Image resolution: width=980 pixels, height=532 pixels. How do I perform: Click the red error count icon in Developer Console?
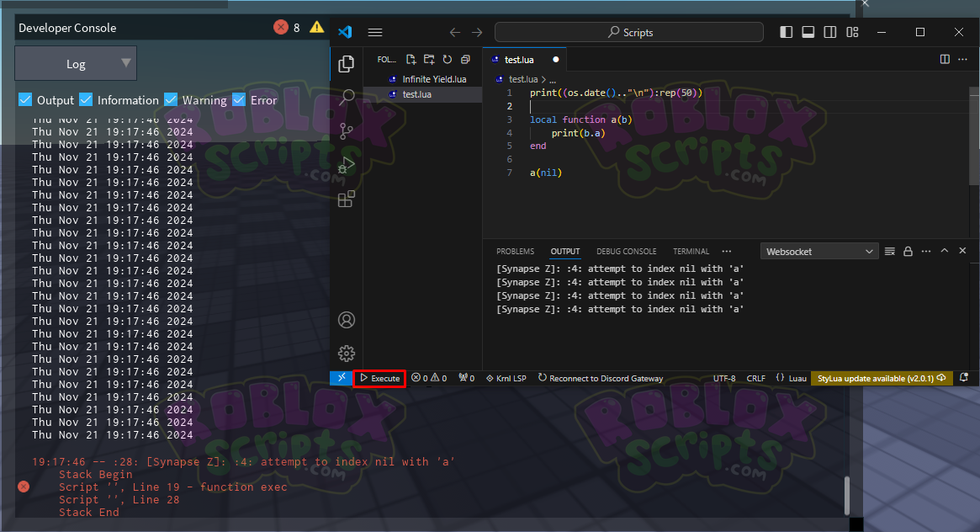coord(281,28)
